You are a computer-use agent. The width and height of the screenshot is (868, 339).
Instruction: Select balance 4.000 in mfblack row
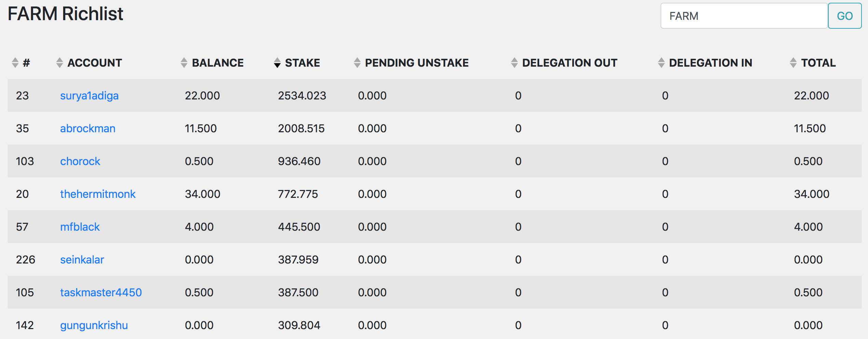tap(199, 227)
